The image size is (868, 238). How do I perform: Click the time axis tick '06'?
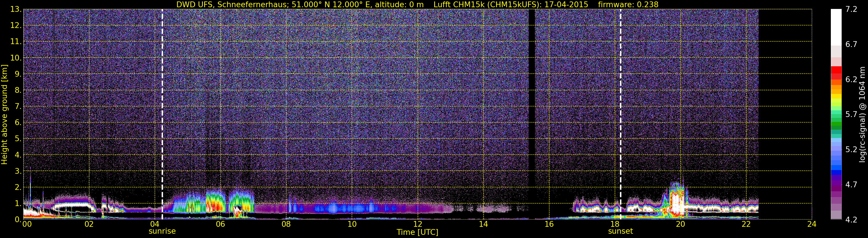(x=220, y=224)
